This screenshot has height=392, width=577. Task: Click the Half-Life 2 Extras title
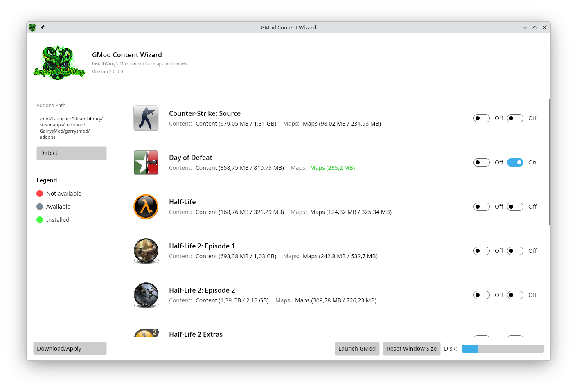196,334
